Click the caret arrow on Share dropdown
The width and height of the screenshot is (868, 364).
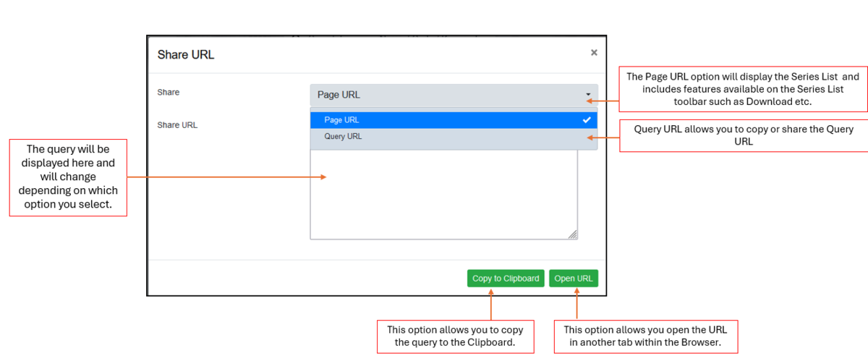click(588, 95)
